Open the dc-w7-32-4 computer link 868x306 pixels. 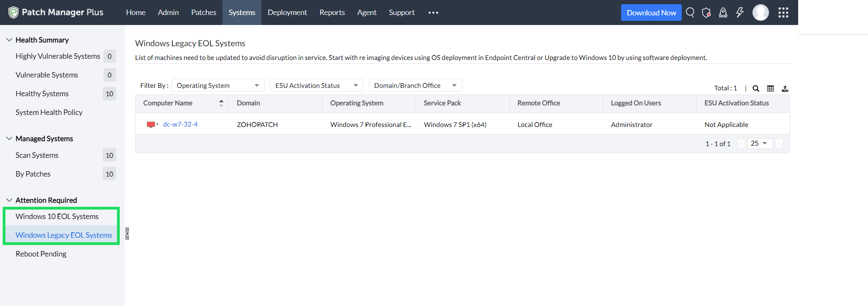click(180, 124)
